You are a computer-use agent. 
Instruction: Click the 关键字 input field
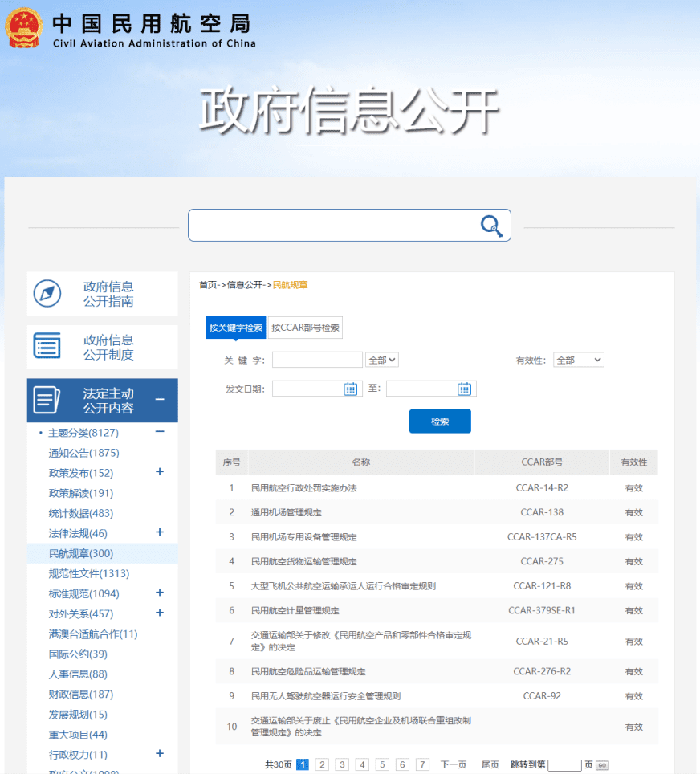click(317, 361)
